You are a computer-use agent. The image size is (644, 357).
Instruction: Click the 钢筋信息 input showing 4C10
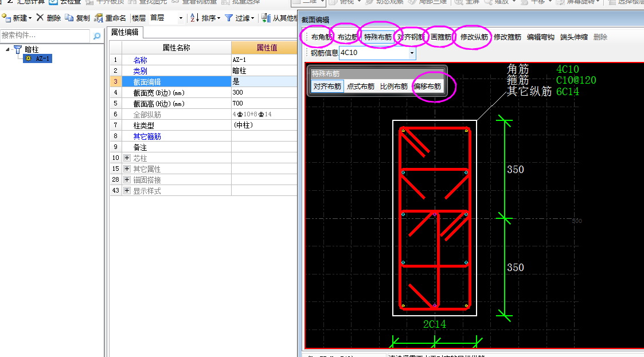pyautogui.click(x=374, y=53)
